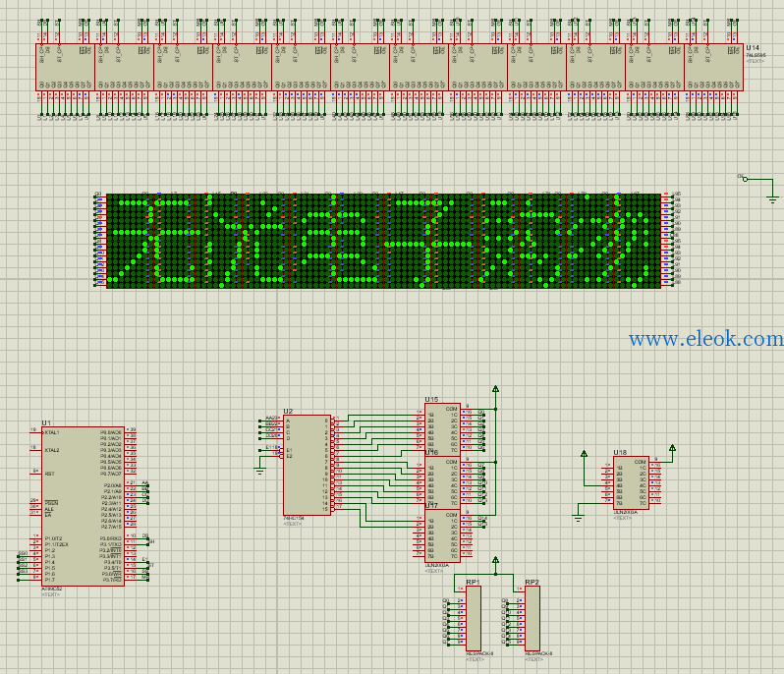Select the U1 microcontroller component body
Viewport: 784px width, 674px height.
(83, 506)
